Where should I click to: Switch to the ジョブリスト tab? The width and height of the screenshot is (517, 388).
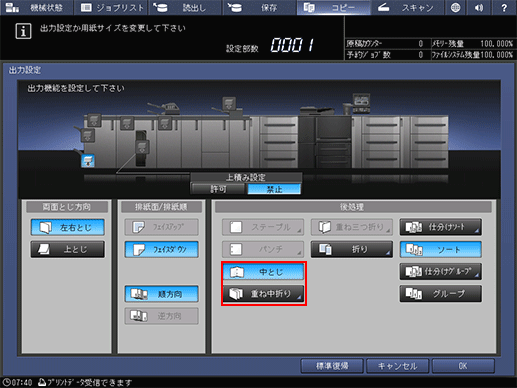pos(111,7)
